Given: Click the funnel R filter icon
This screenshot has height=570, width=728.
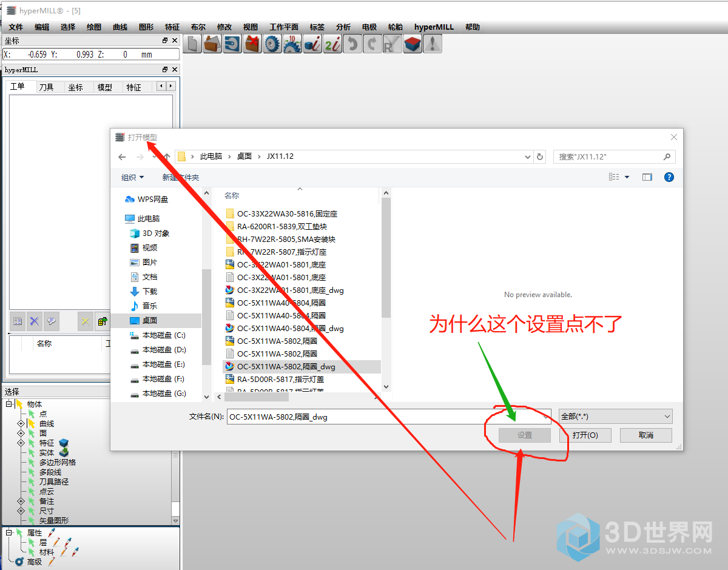Looking at the screenshot, I should point(393,44).
